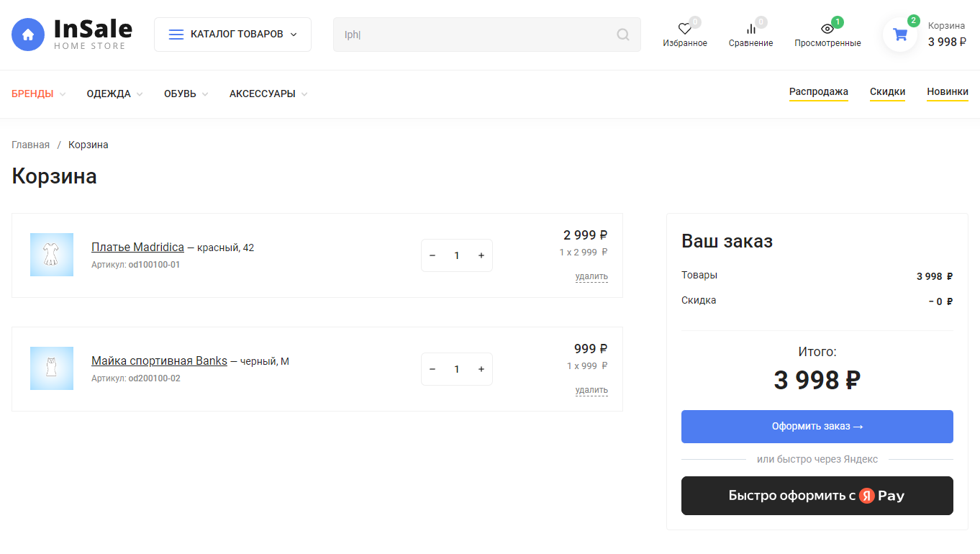Go to the Распродажа section

click(818, 92)
